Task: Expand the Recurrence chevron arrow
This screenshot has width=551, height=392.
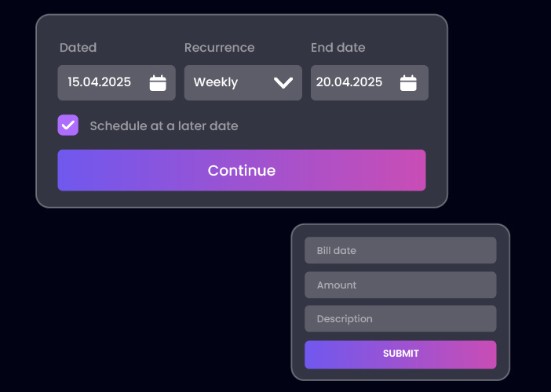Action: coord(283,83)
